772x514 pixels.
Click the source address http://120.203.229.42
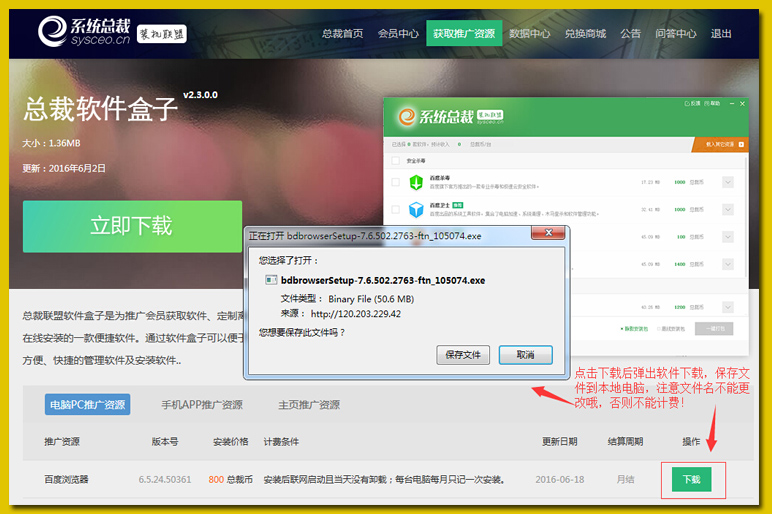point(355,314)
